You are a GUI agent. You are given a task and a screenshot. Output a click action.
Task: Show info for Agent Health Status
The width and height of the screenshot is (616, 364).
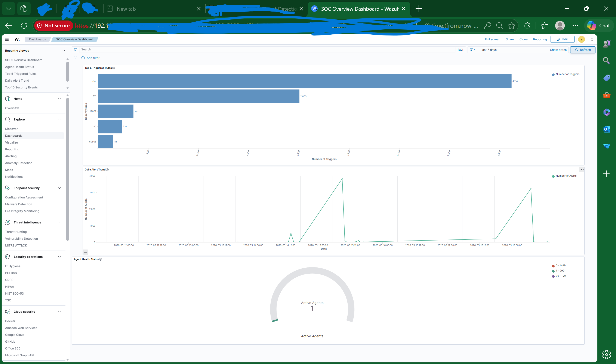(x=100, y=259)
